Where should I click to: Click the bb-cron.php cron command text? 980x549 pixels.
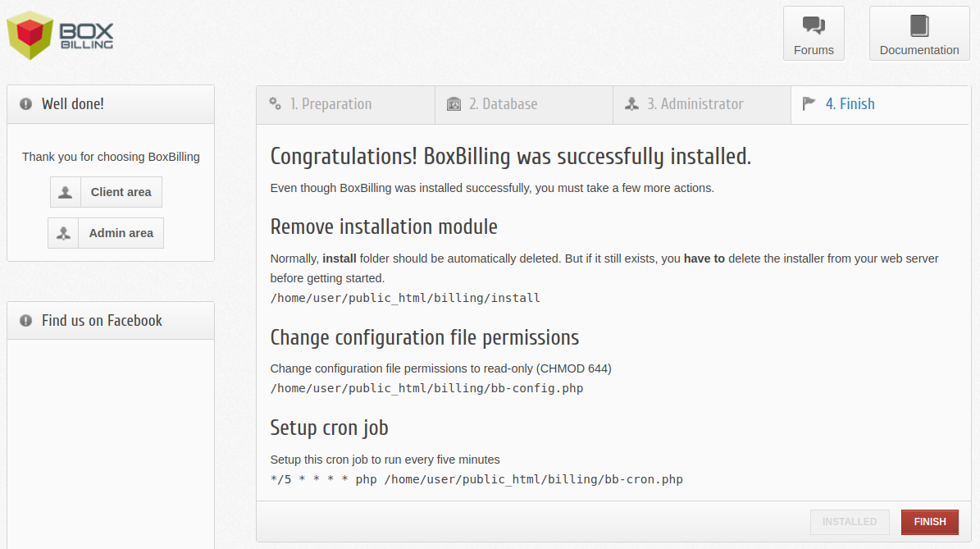[x=476, y=479]
